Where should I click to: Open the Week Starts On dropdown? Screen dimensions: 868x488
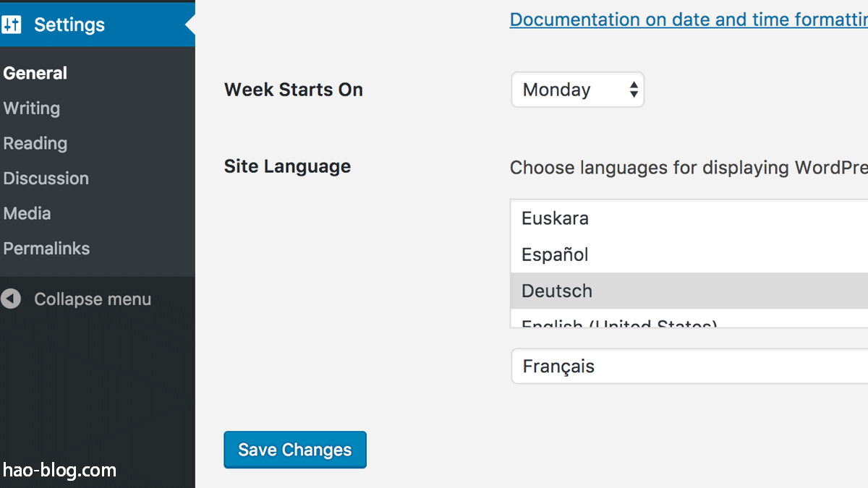pyautogui.click(x=577, y=90)
